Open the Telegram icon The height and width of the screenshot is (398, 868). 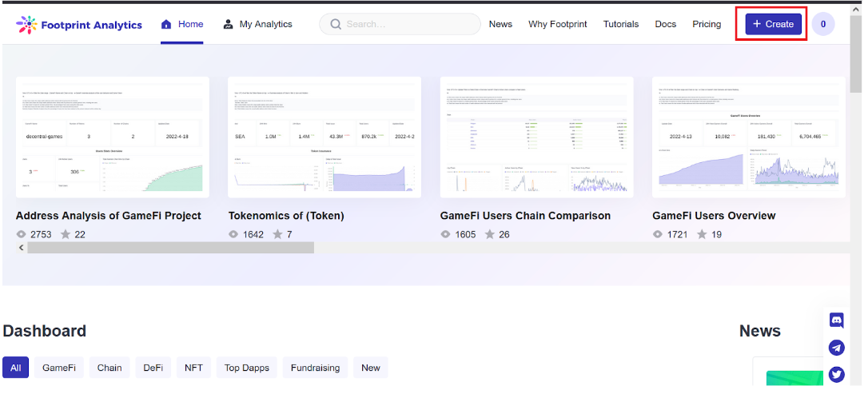click(x=837, y=348)
